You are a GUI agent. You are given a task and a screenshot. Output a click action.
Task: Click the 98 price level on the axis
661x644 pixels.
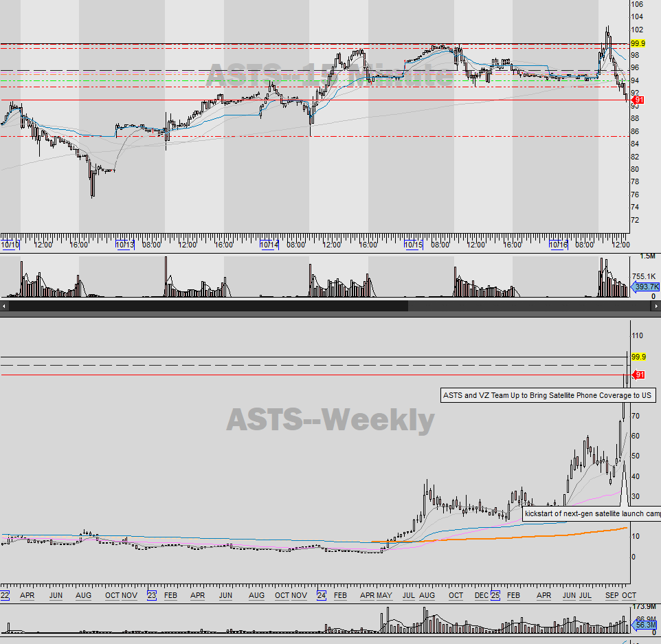(x=635, y=55)
